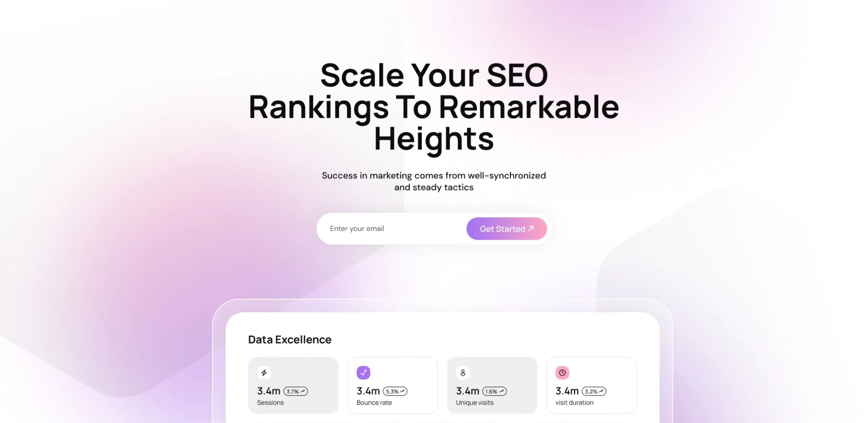Screen dimensions: 868x423
Task: Click the lightning bolt icon above Sessions
Action: pos(264,373)
